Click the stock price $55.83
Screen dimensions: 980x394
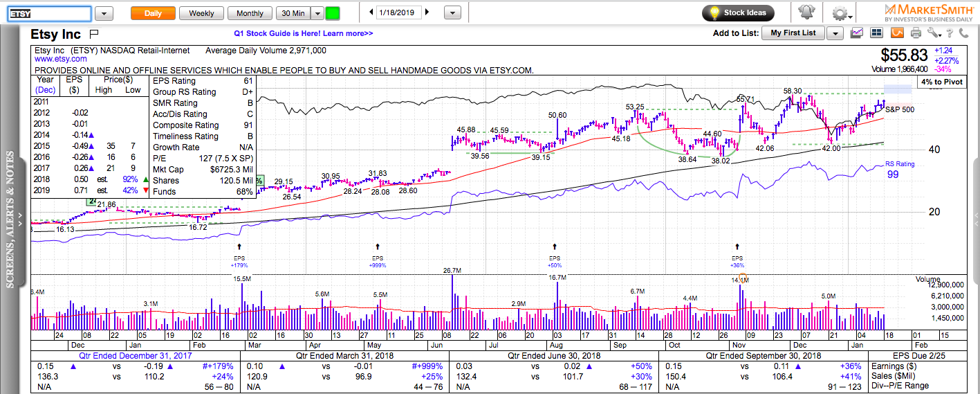coord(904,55)
